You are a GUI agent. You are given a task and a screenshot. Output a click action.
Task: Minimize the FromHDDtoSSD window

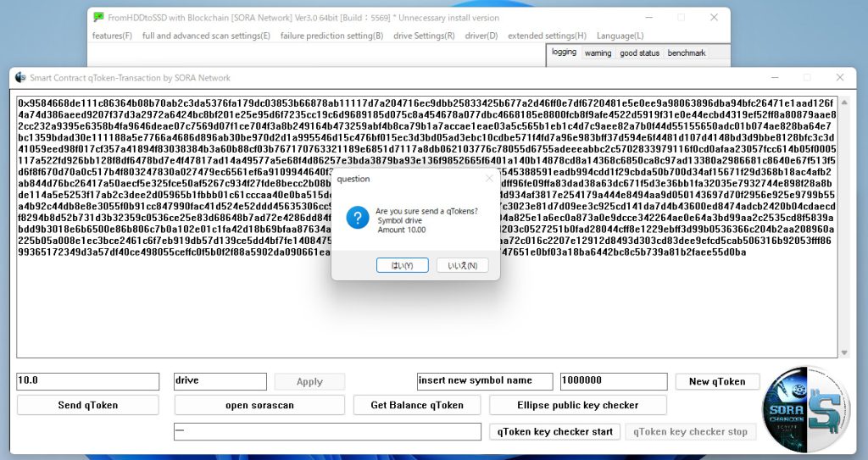coord(648,17)
